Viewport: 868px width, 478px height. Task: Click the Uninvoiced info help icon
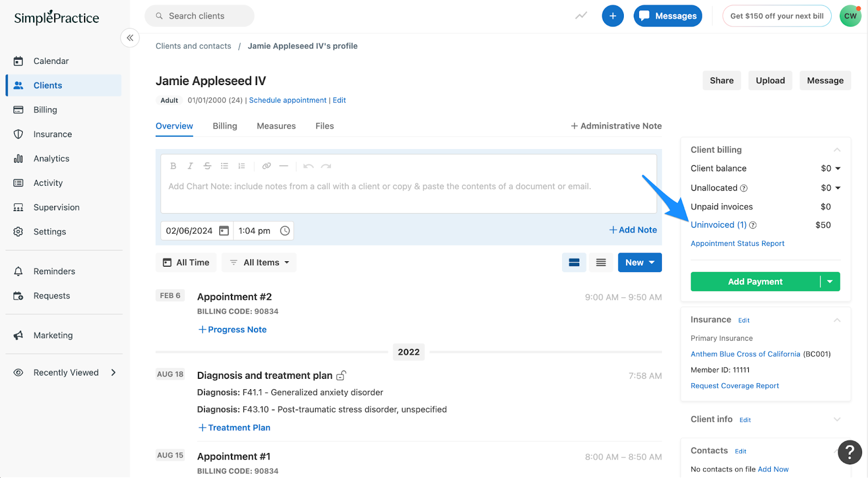(x=753, y=225)
